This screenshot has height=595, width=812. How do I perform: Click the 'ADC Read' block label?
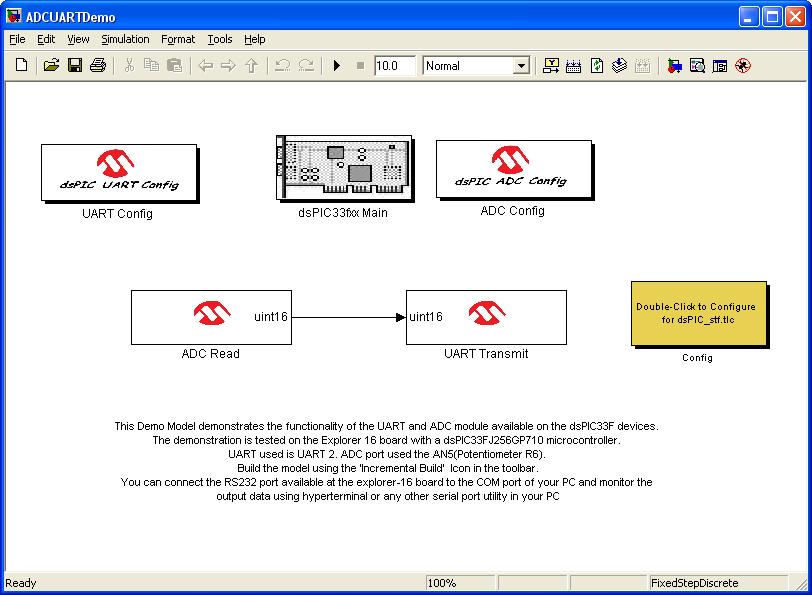tap(211, 354)
